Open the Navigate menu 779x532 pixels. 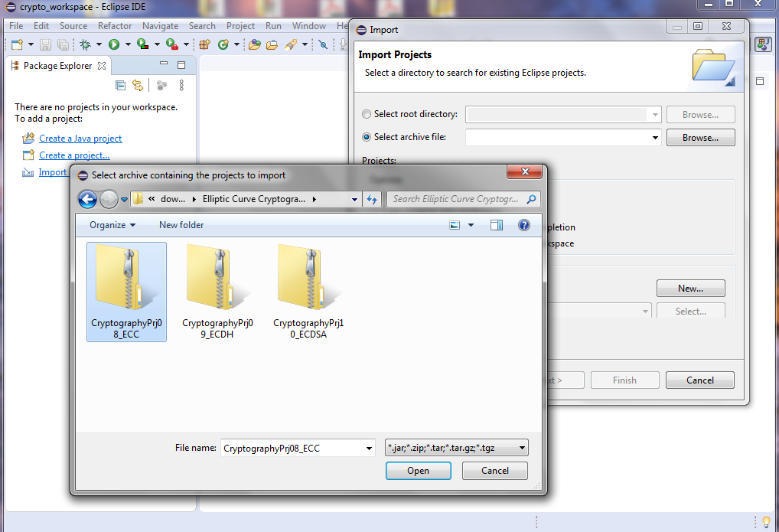tap(160, 25)
